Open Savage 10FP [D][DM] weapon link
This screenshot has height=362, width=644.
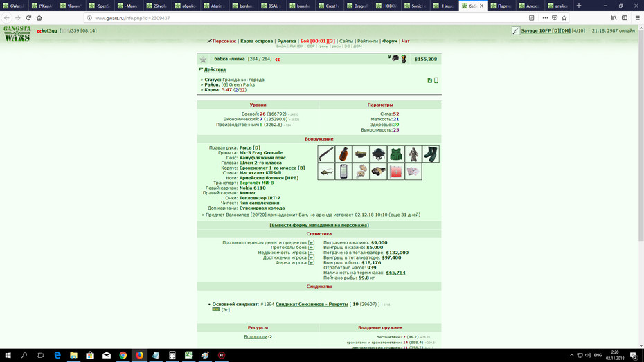(x=546, y=30)
